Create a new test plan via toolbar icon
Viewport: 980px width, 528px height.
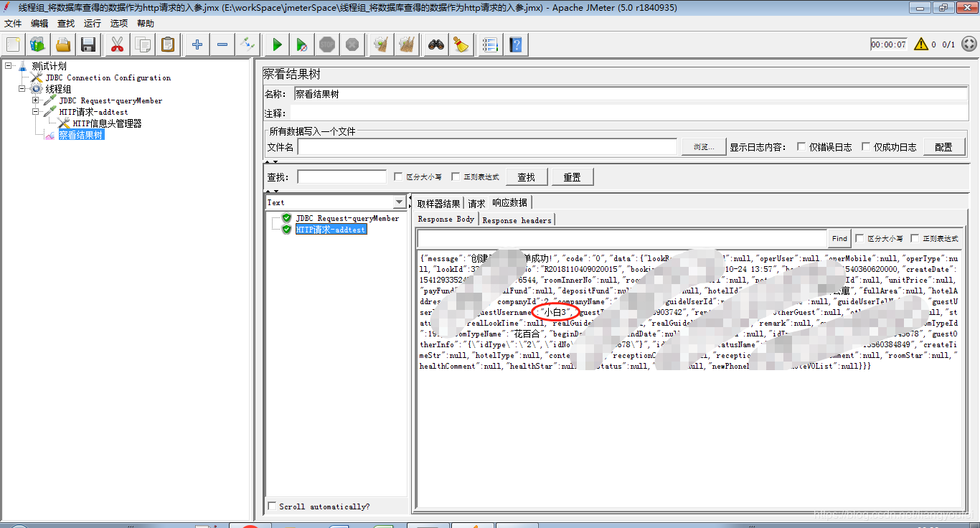(13, 44)
